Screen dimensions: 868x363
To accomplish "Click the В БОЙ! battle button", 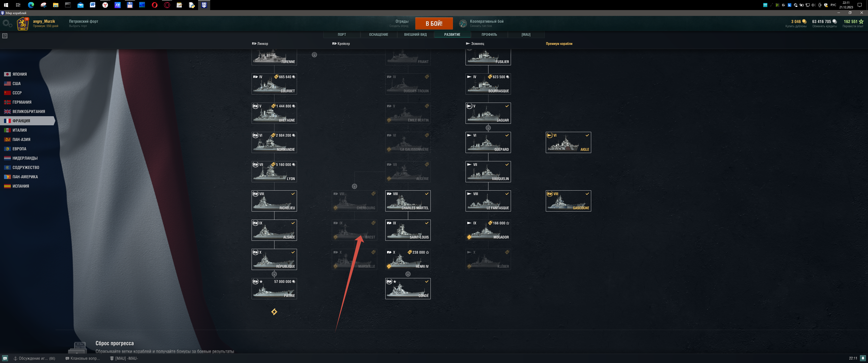I will coord(434,24).
